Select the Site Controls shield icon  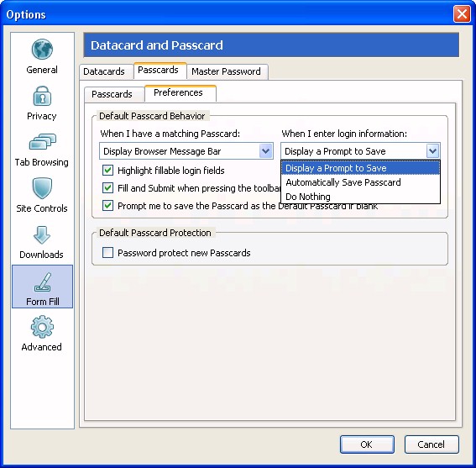[42, 188]
